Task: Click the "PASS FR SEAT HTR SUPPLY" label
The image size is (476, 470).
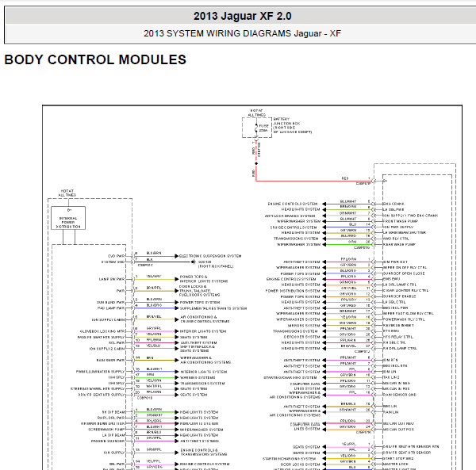Action: coord(101,337)
